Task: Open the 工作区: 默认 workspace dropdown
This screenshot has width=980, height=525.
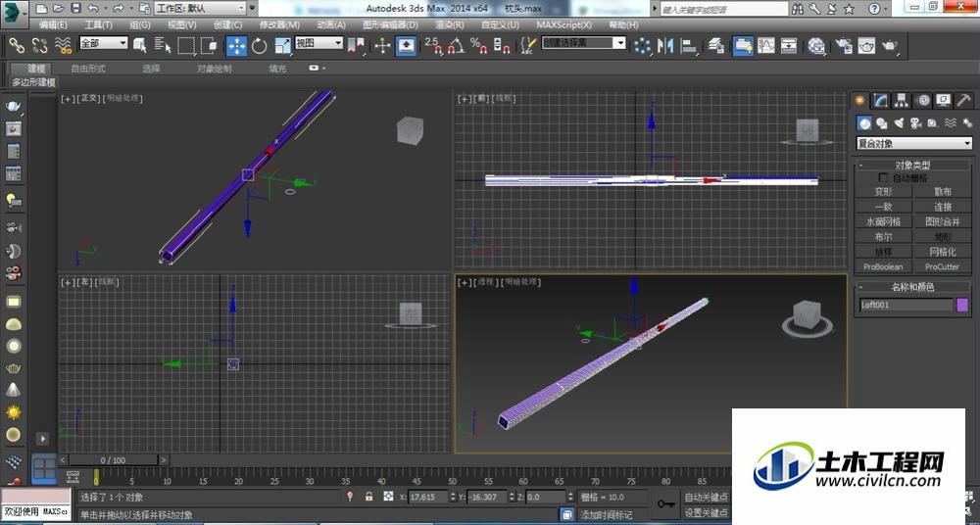Action: tap(200, 8)
